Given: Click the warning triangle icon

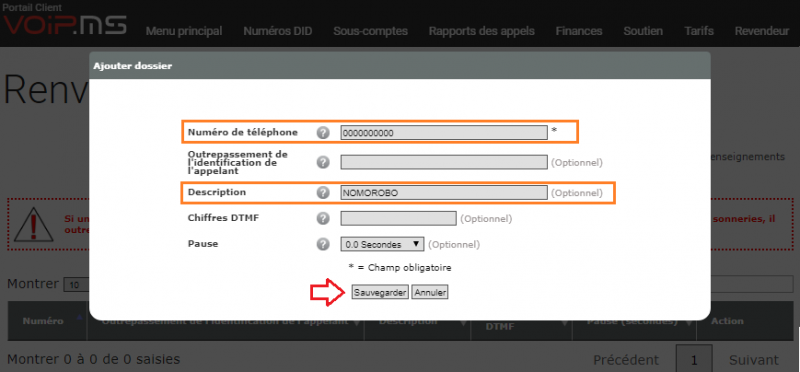Looking at the screenshot, I should 34,225.
